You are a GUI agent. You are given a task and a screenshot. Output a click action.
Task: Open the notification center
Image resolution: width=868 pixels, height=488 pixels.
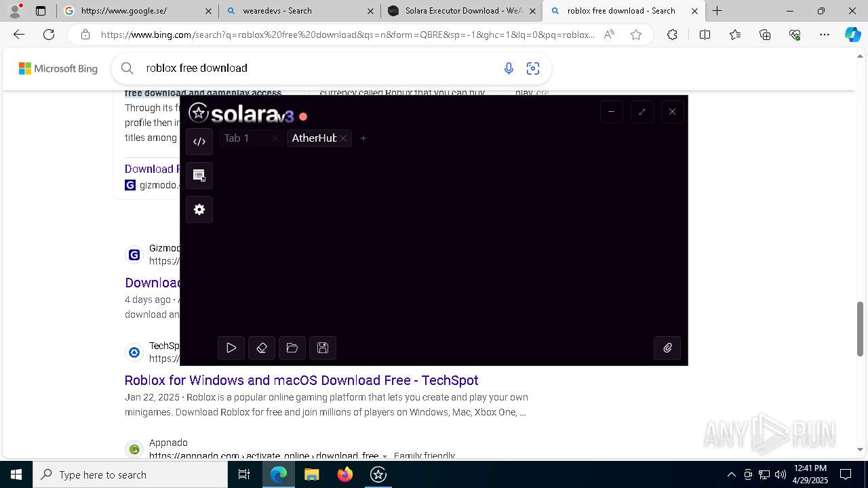coord(846,474)
